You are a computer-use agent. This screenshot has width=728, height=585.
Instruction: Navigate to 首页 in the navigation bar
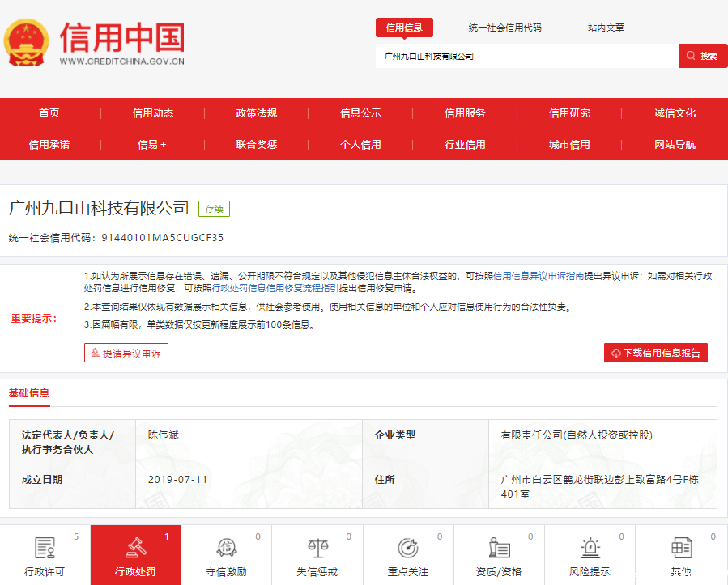[48, 113]
